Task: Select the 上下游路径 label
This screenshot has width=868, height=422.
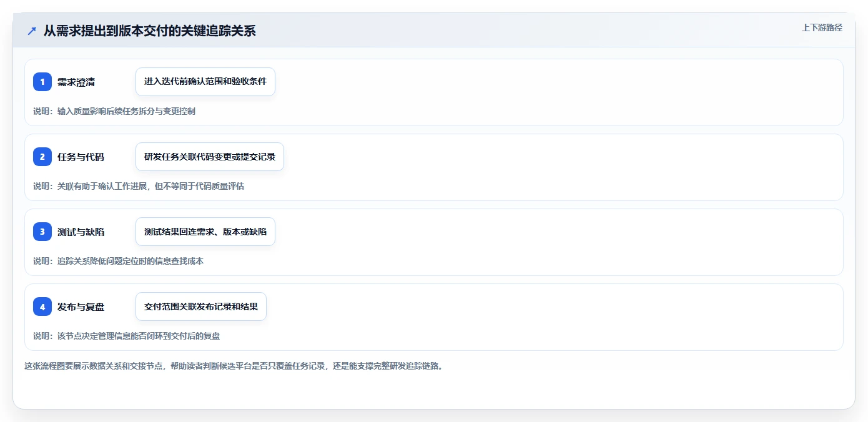Action: 822,27
